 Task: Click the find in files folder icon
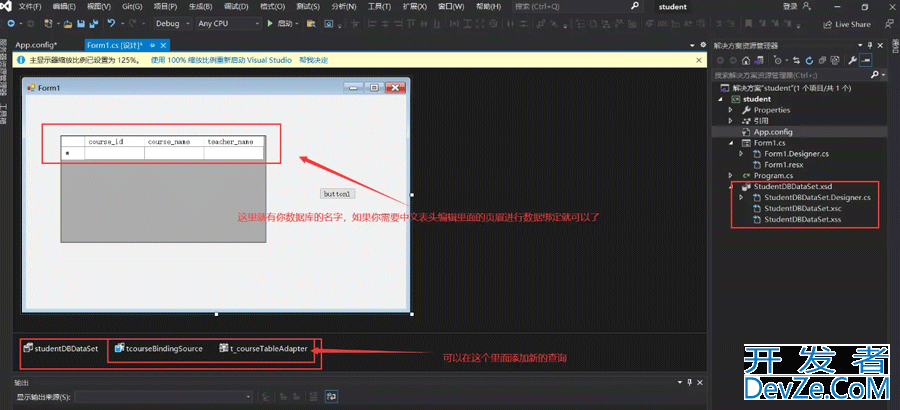click(311, 24)
